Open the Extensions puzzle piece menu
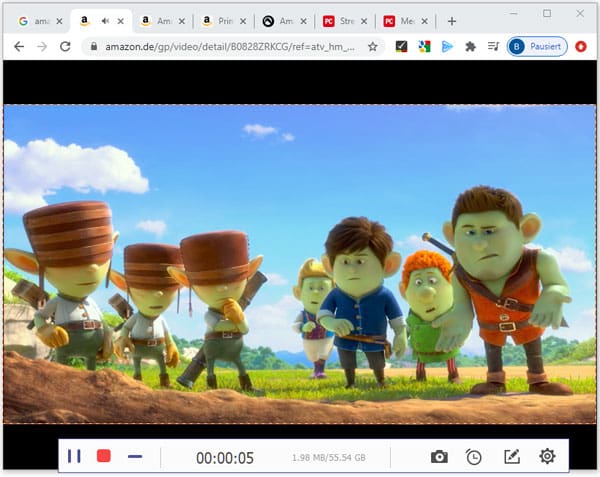 point(470,47)
